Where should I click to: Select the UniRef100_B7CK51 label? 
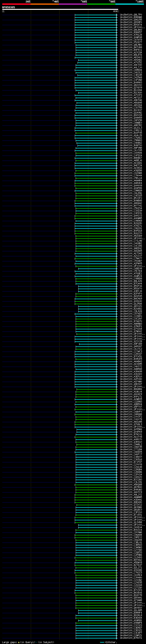click(131, 357)
